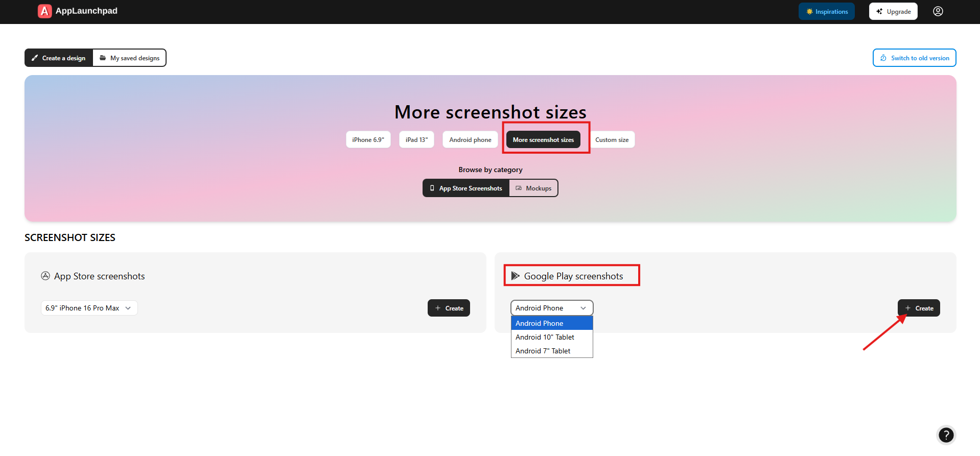This screenshot has width=980, height=456.
Task: Switch category to Mockups
Action: tap(533, 188)
